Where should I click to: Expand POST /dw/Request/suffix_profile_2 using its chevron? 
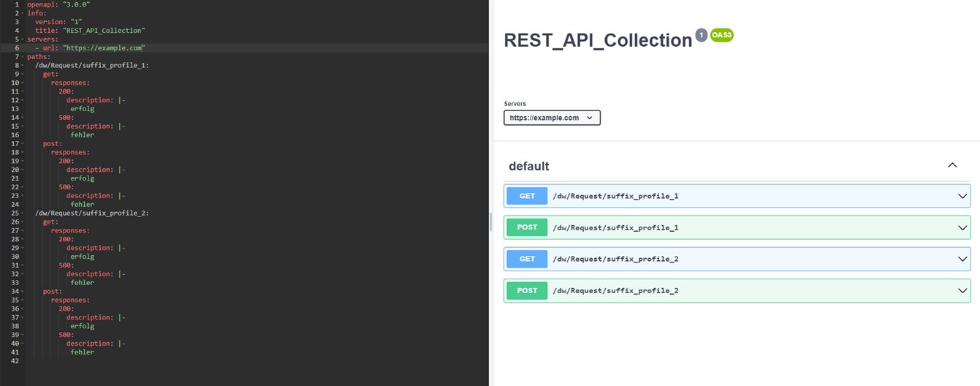tap(962, 290)
